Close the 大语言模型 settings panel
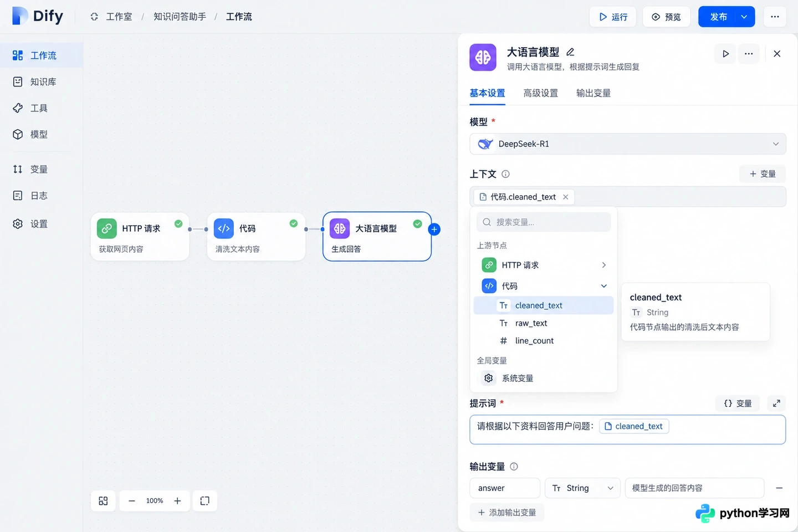Screen dimensions: 798x532 (777, 54)
